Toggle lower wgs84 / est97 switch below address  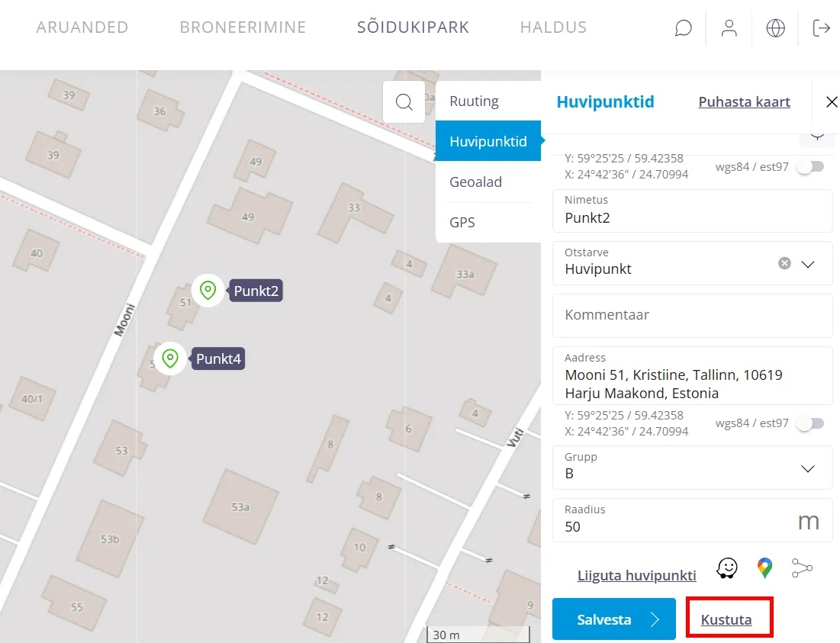pyautogui.click(x=809, y=423)
